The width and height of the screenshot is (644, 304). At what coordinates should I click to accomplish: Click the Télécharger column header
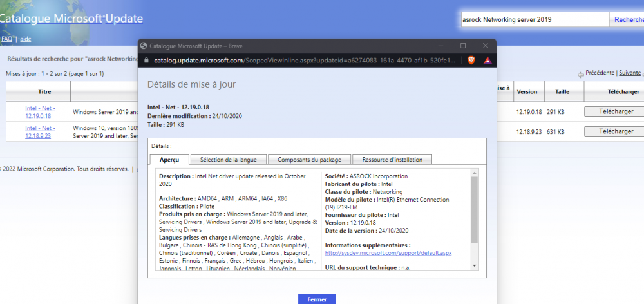(623, 91)
